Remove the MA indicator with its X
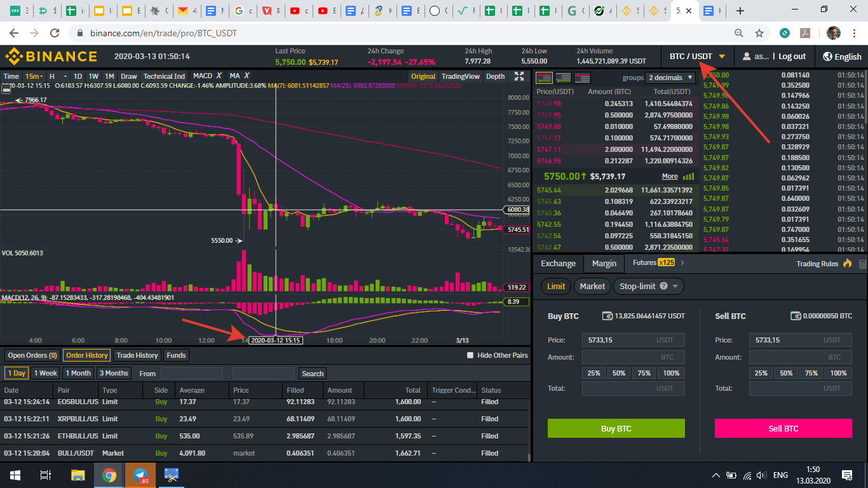Viewport: 868px width, 488px height. coord(246,76)
